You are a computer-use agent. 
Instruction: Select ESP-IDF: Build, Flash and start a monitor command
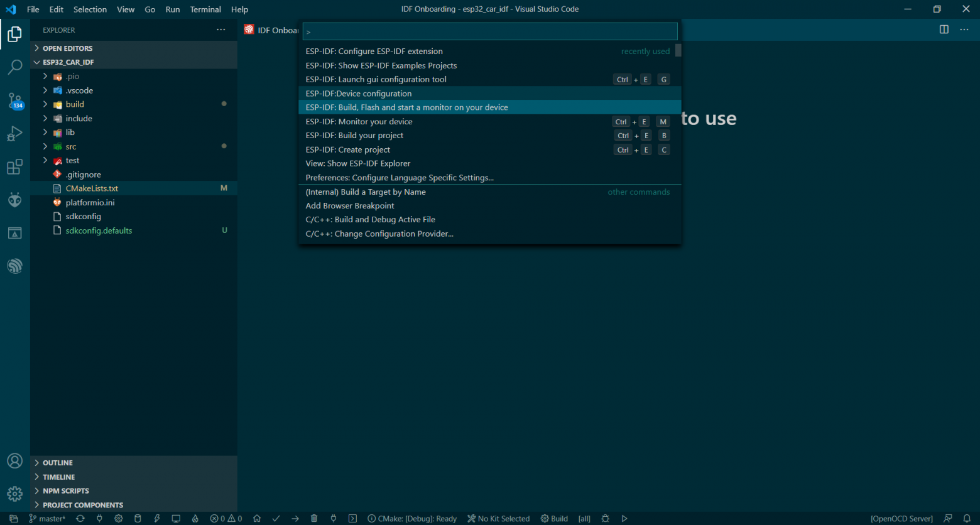pos(489,107)
